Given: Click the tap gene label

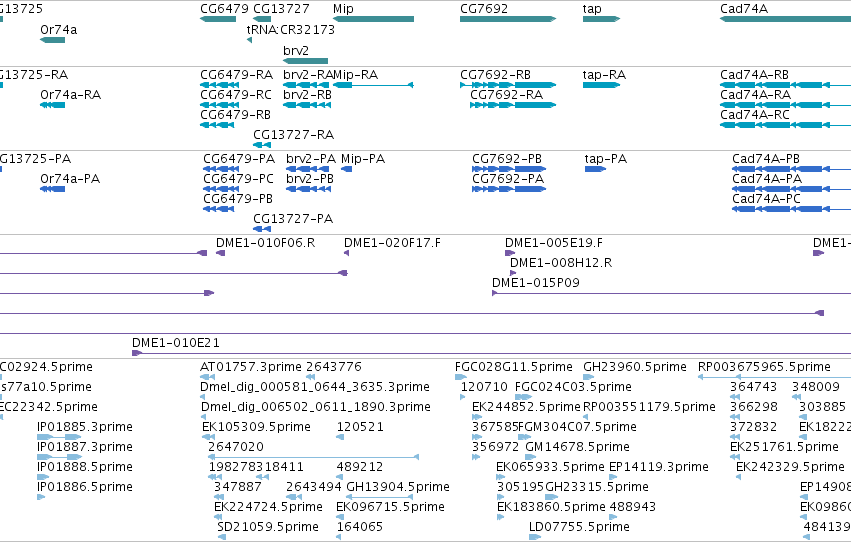Looking at the screenshot, I should 592,9.
